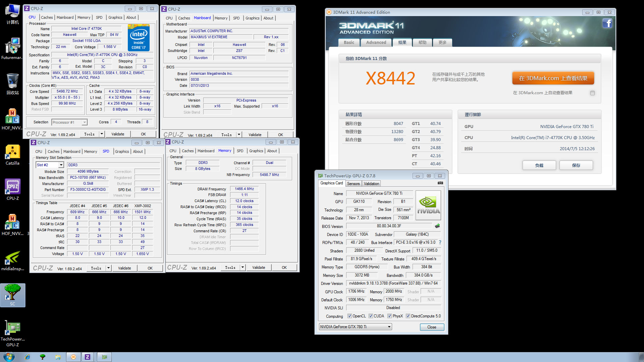The image size is (644, 362).
Task: Click the 保存 save button
Action: (576, 165)
